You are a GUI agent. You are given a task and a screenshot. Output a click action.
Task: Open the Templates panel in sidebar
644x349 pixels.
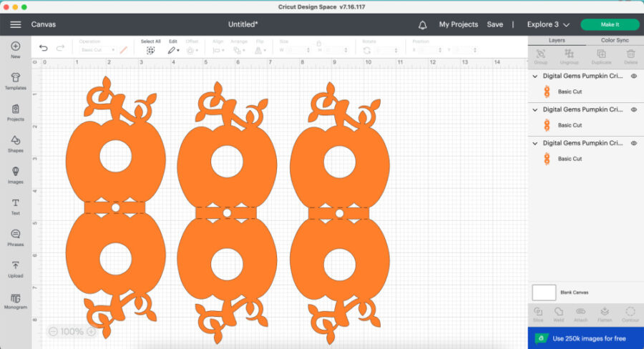(x=15, y=80)
